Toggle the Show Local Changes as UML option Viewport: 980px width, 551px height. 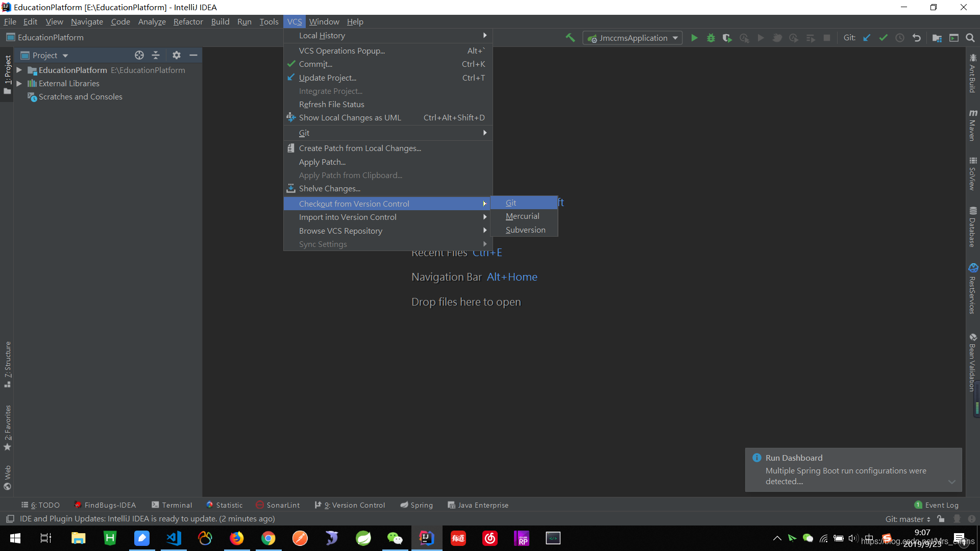(350, 117)
